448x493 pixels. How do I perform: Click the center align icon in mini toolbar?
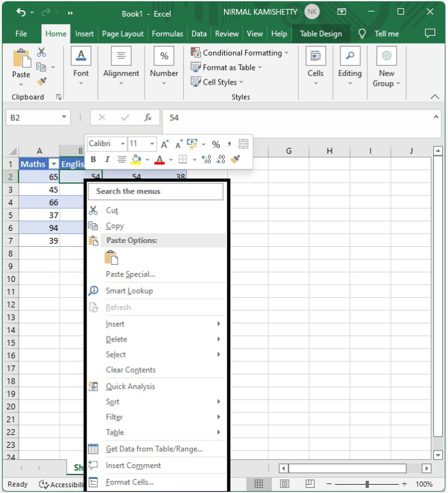pyautogui.click(x=122, y=159)
